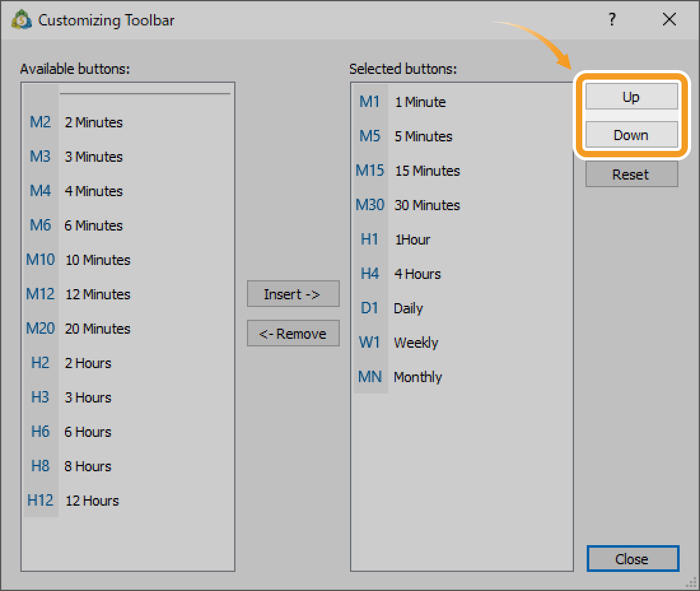Select "20 Minutes" text row
The height and width of the screenshot is (591, 700).
(x=98, y=329)
